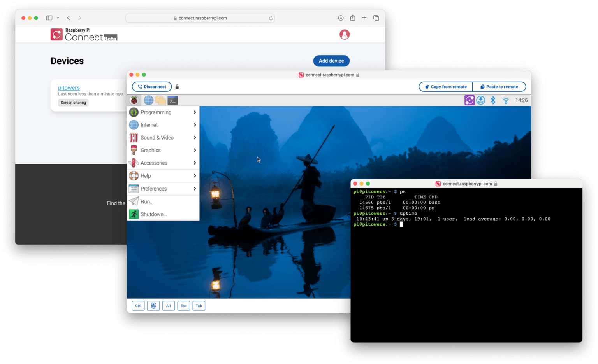
Task: Click the Programming braces icon
Action: click(134, 112)
